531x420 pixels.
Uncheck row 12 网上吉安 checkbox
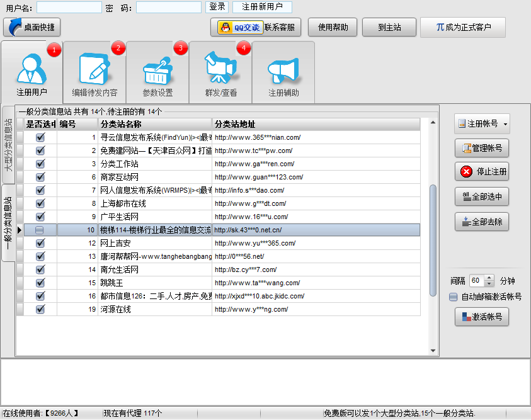click(x=40, y=243)
